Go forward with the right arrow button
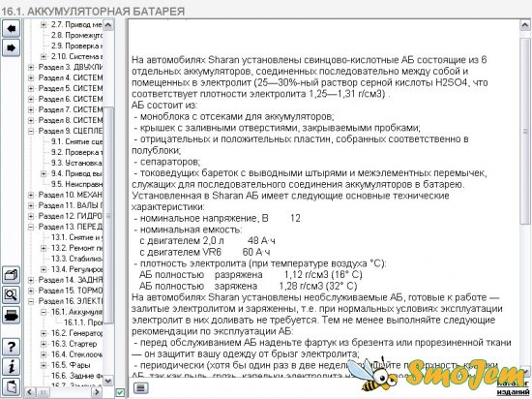 pyautogui.click(x=12, y=47)
